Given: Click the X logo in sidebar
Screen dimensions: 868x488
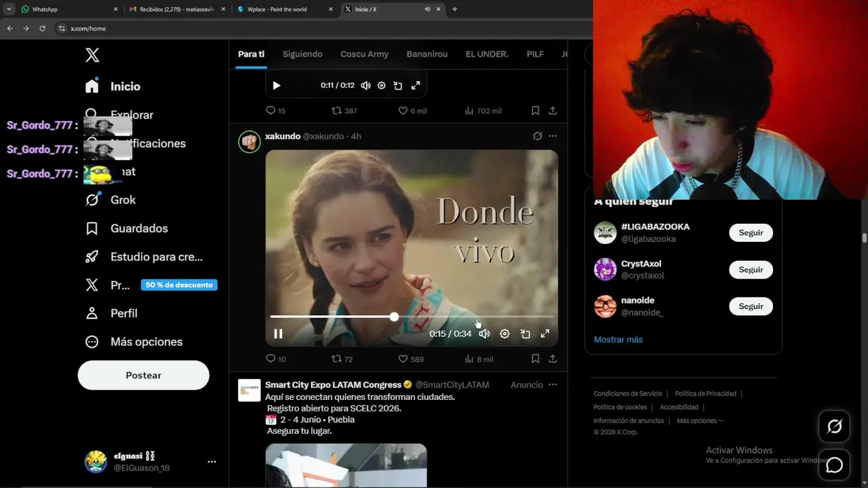Looking at the screenshot, I should (92, 56).
